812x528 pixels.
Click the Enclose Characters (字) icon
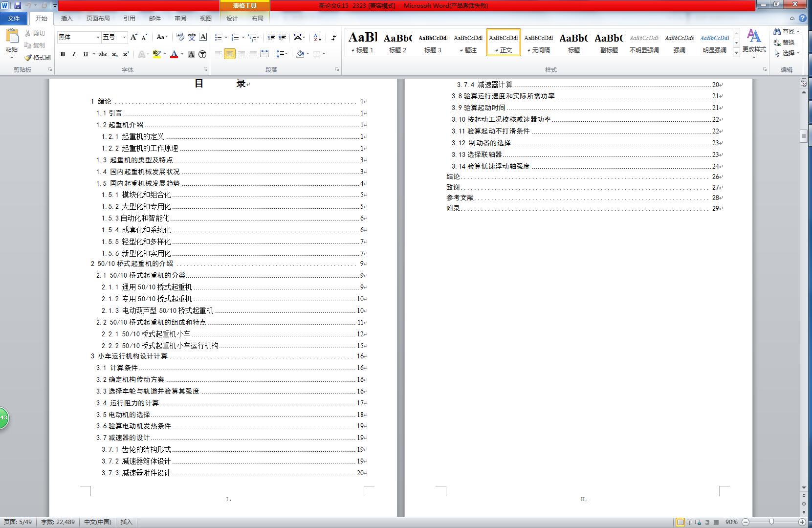202,54
